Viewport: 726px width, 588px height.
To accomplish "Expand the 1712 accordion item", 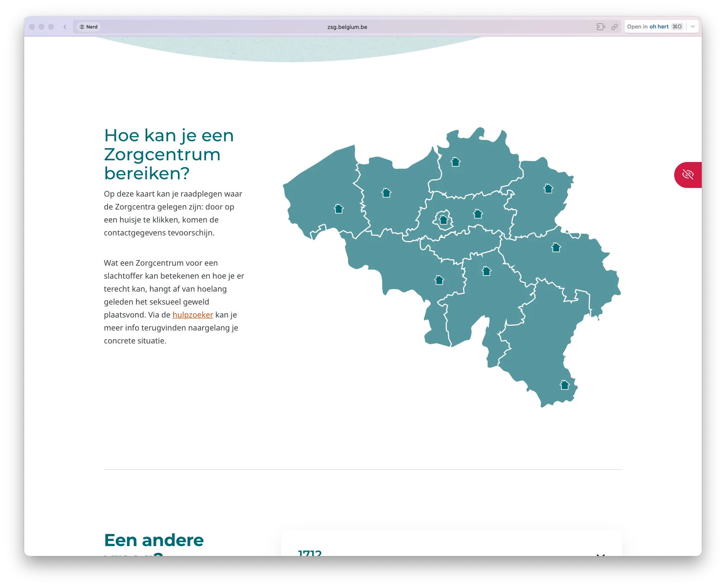I will (600, 553).
